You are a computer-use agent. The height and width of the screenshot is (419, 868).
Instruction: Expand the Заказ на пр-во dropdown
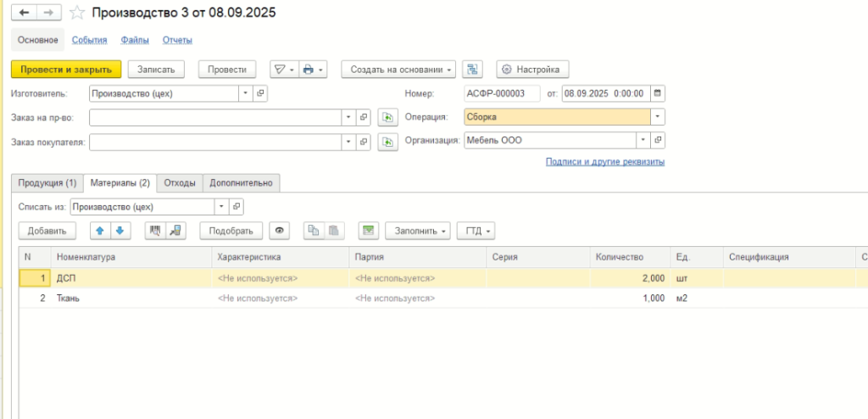click(x=348, y=118)
